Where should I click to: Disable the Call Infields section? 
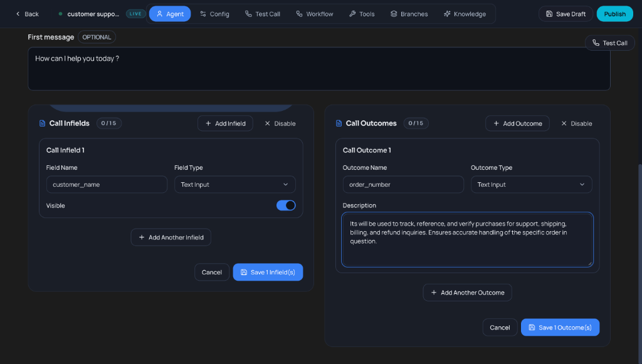coord(280,123)
